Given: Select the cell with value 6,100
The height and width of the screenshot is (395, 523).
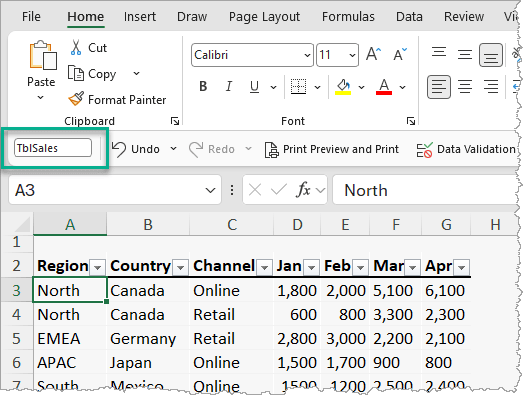Looking at the screenshot, I should [446, 290].
